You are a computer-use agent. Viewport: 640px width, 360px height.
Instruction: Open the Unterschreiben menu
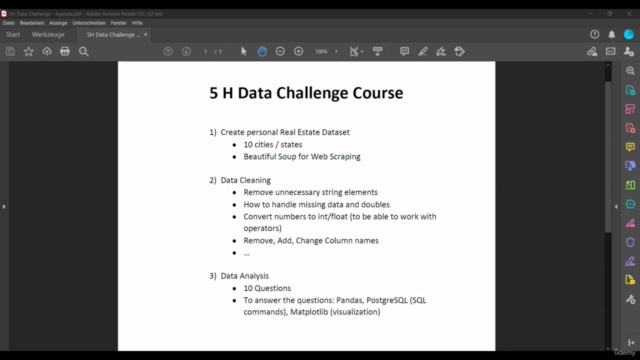(x=89, y=23)
